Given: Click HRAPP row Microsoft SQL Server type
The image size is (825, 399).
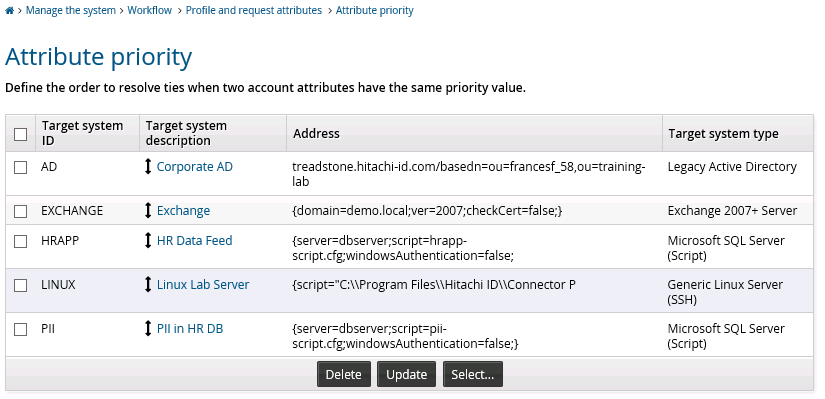Looking at the screenshot, I should (738, 247).
